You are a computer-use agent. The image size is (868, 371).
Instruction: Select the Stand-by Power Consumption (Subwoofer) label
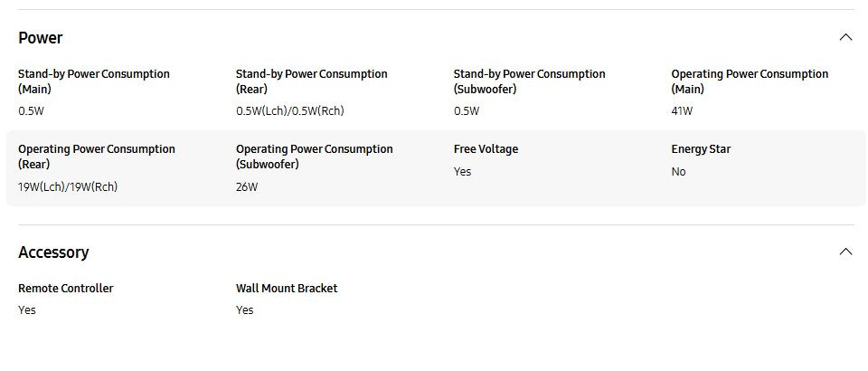tap(530, 81)
